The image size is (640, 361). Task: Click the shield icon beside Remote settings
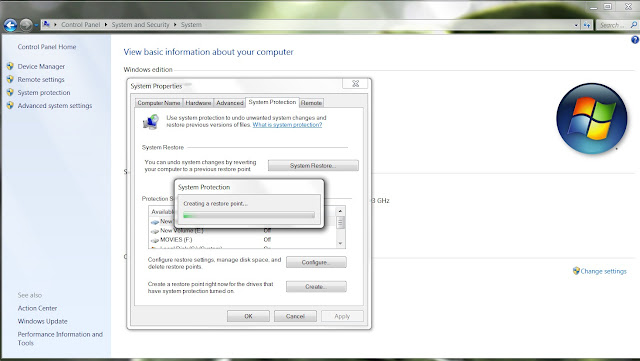(10, 79)
